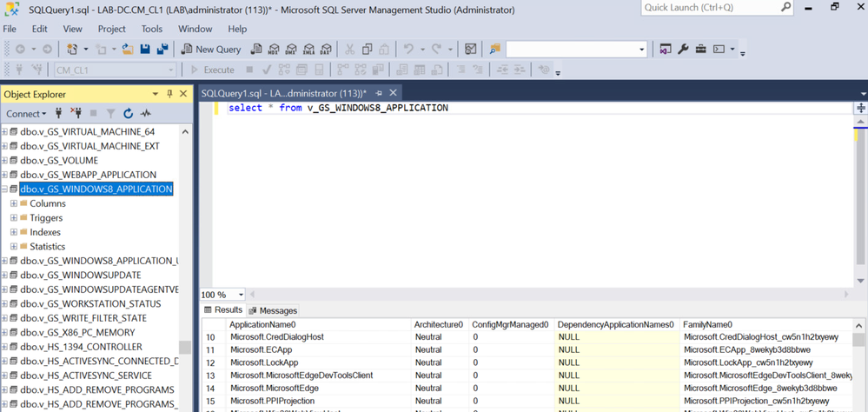This screenshot has height=412, width=868.
Task: Click Disconnect plug icon in Object Explorer
Action: click(76, 114)
